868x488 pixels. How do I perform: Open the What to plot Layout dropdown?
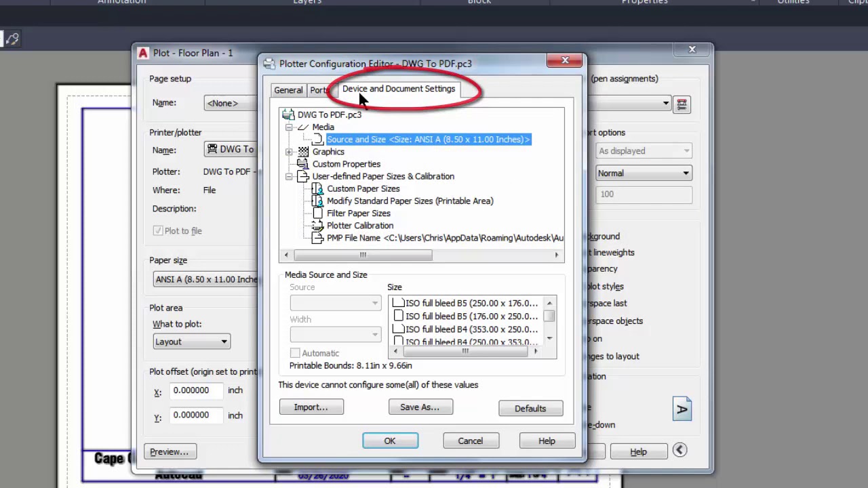(x=191, y=342)
